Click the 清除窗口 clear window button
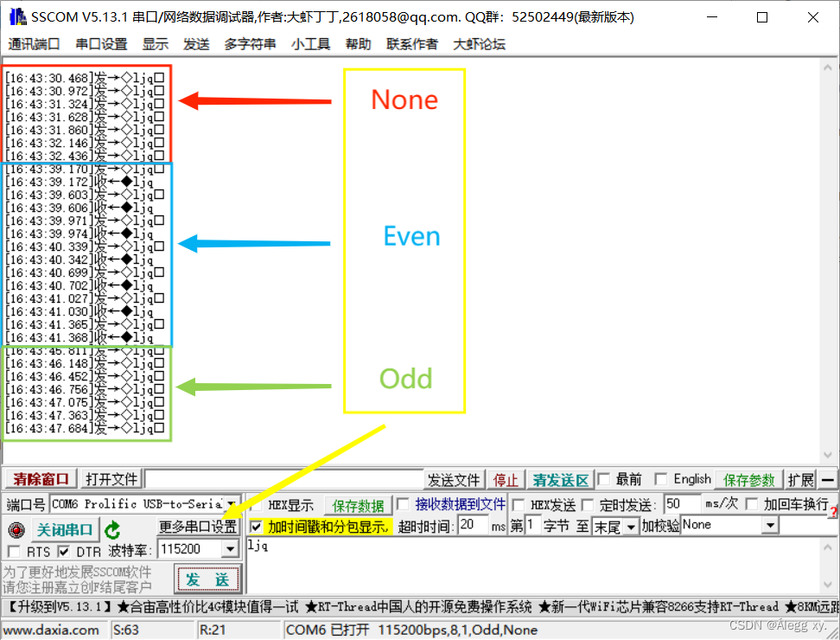The image size is (840, 640). point(41,478)
